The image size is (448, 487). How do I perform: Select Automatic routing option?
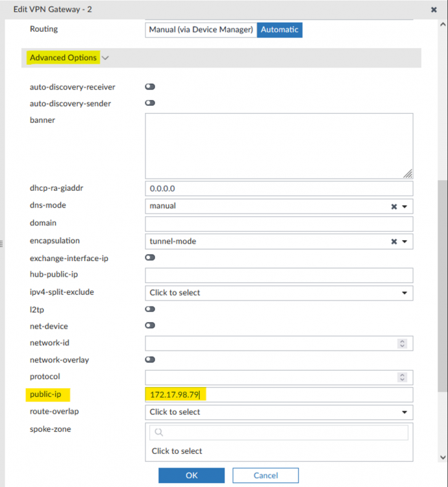pos(280,29)
